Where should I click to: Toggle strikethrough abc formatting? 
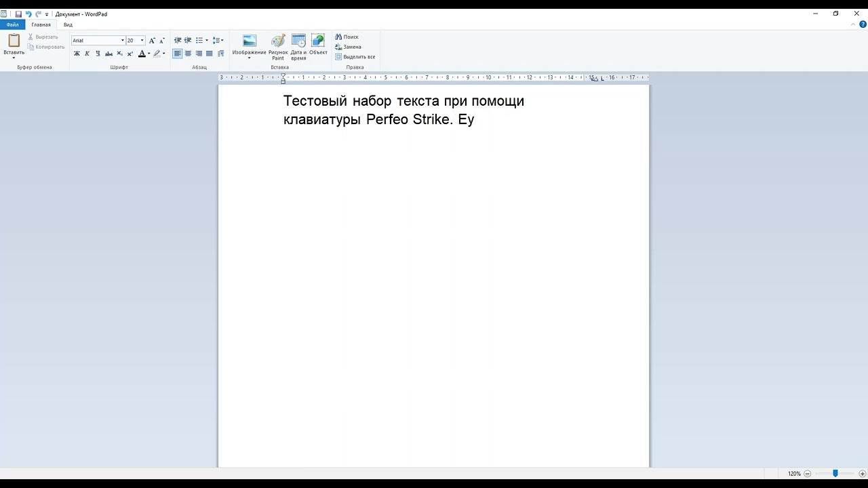click(108, 54)
